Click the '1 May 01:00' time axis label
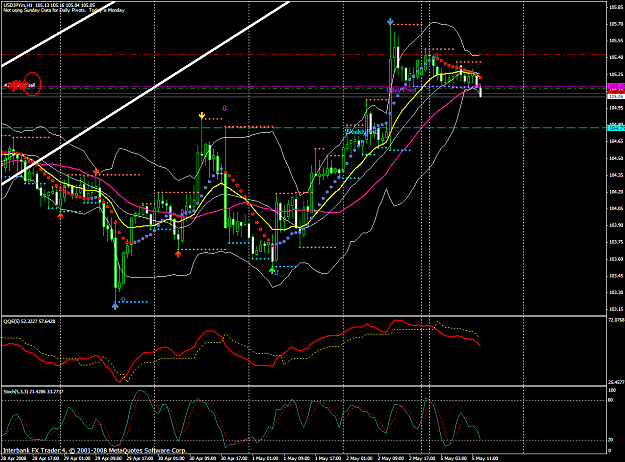The image size is (625, 462). tap(265, 458)
